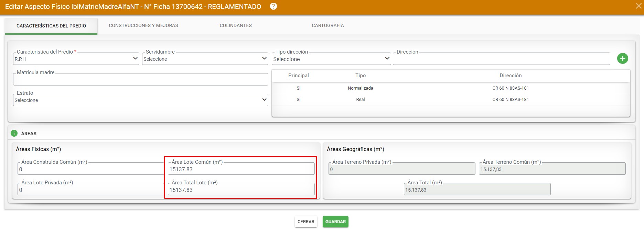644x229 pixels.
Task: Edit the Área Lote Común field
Action: click(x=241, y=169)
